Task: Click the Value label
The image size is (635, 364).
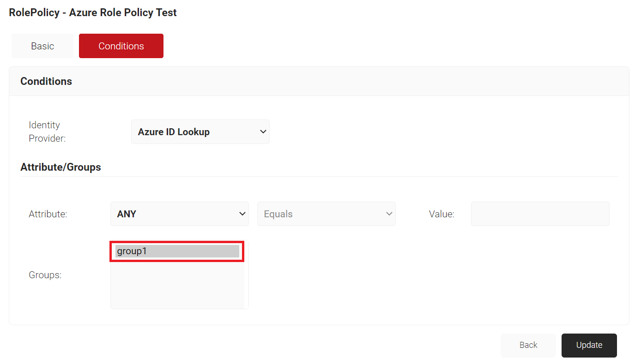Action: click(x=441, y=214)
